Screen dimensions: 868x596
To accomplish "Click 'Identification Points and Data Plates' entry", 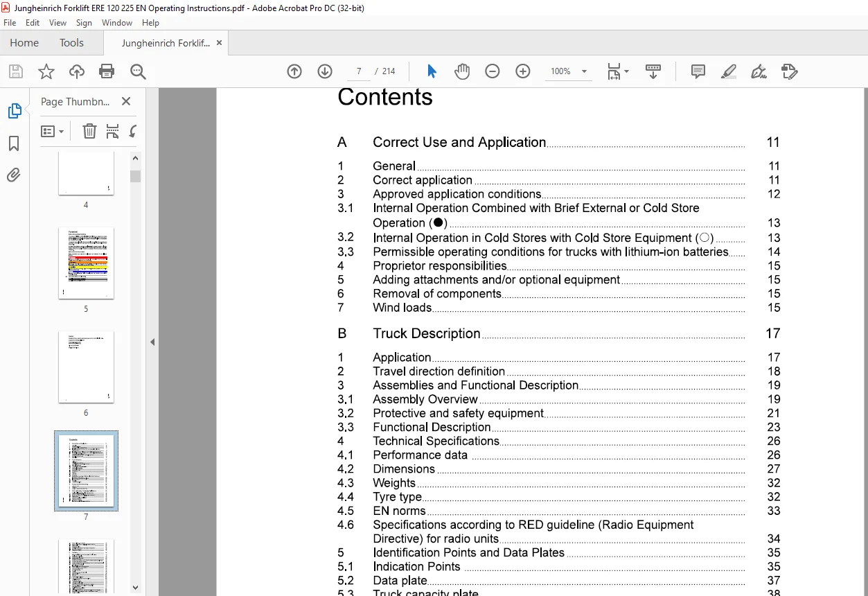I will pos(469,552).
